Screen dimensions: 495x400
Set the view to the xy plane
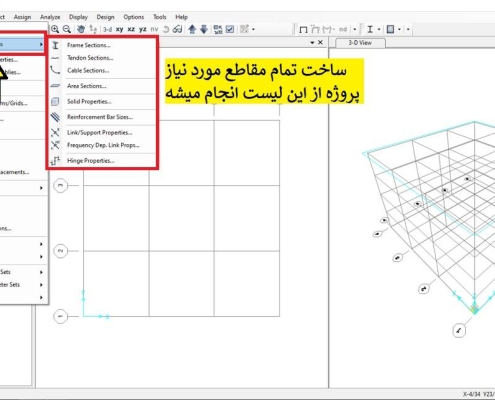119,30
